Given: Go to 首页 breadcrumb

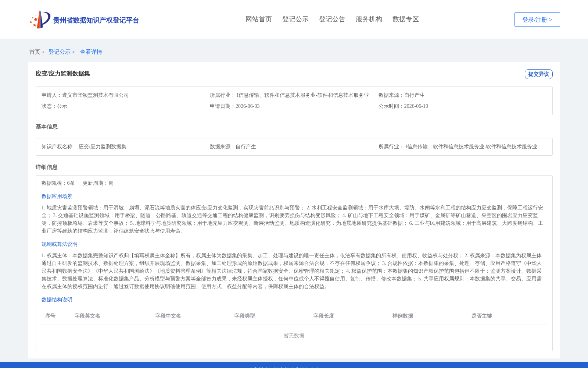Looking at the screenshot, I should click(x=35, y=52).
